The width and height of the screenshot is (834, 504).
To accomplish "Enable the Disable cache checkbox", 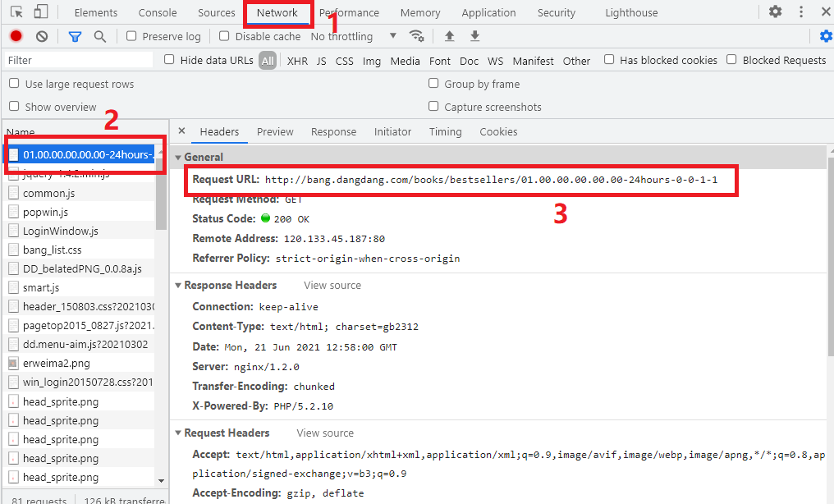I will click(x=224, y=35).
